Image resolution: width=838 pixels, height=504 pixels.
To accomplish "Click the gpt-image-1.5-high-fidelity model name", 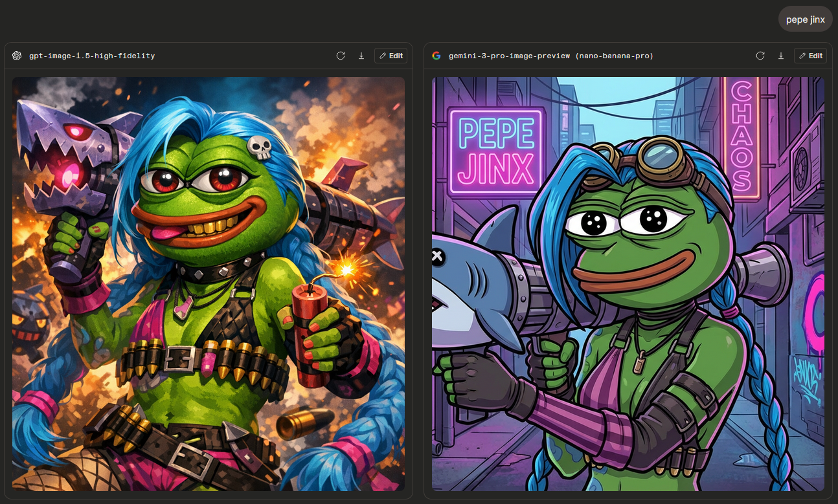I will tap(92, 56).
